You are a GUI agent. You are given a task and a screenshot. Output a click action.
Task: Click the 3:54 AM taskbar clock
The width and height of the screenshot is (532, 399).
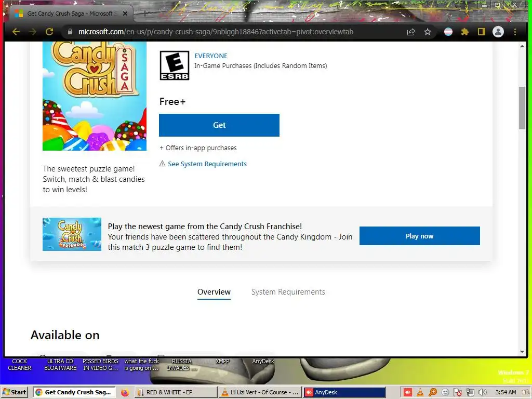click(x=506, y=392)
